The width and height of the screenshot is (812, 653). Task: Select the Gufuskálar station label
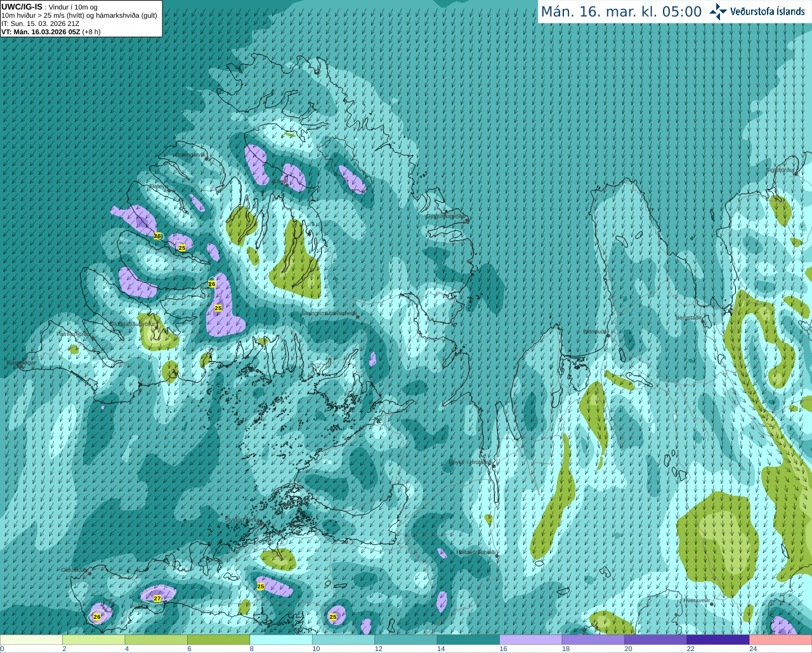point(74,570)
